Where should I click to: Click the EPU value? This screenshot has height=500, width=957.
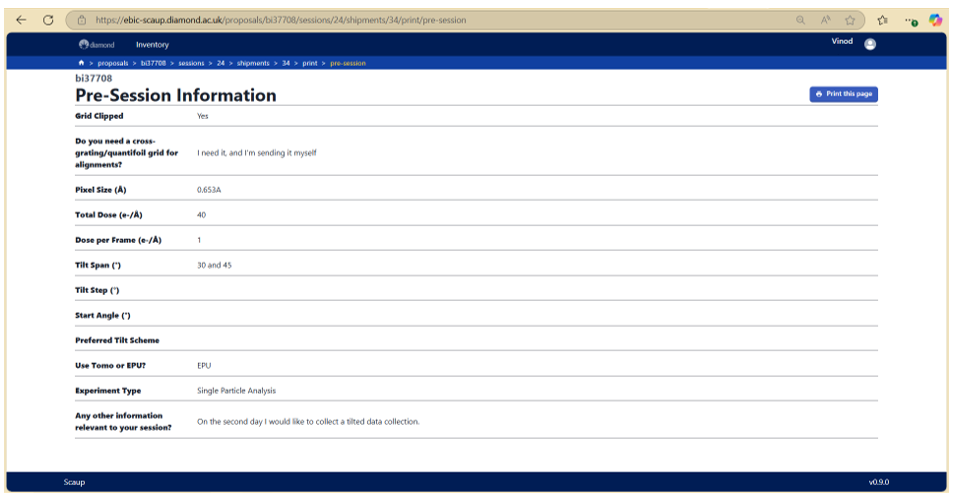[x=204, y=365]
